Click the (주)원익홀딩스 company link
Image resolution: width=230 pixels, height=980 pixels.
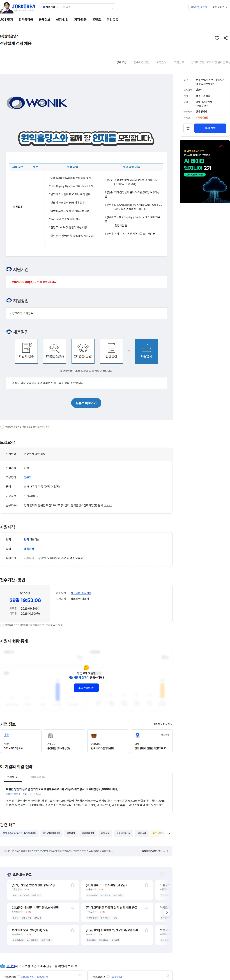[10, 36]
